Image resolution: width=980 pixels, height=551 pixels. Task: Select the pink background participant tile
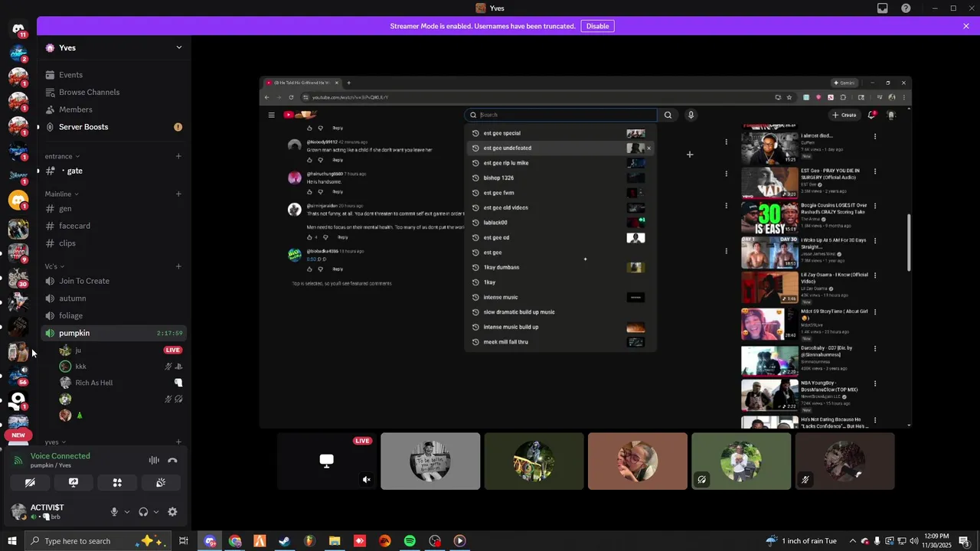click(638, 461)
